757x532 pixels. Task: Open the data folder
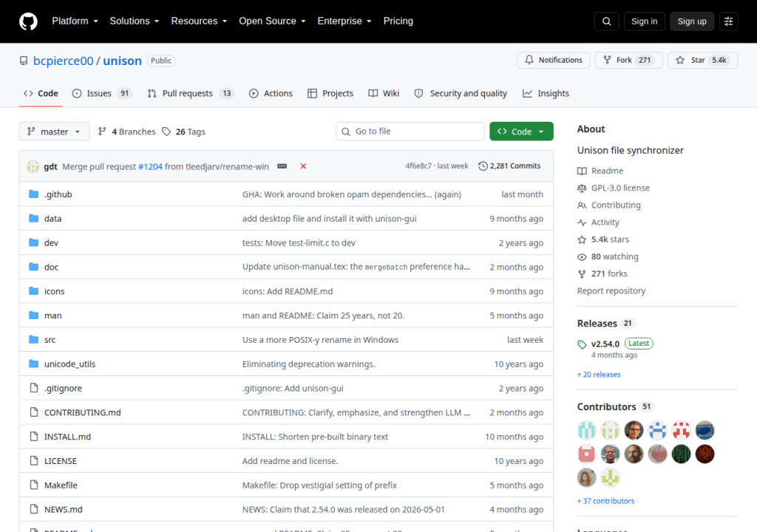tap(52, 218)
